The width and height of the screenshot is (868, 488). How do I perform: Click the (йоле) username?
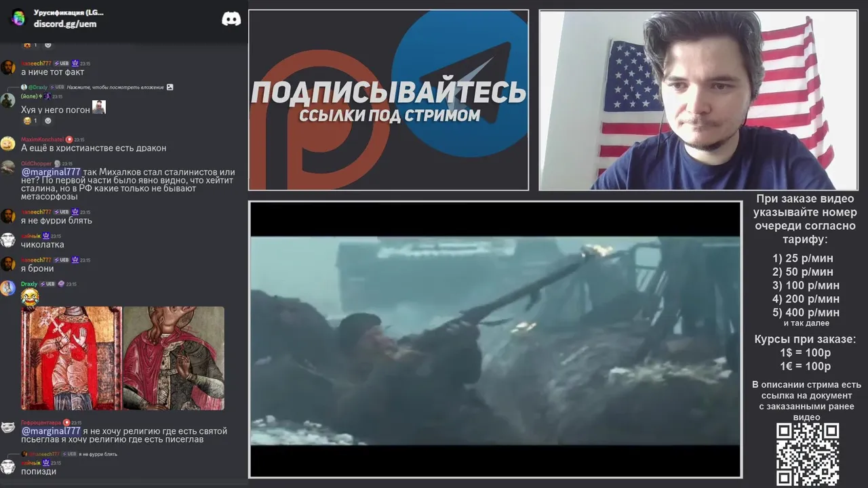point(30,96)
